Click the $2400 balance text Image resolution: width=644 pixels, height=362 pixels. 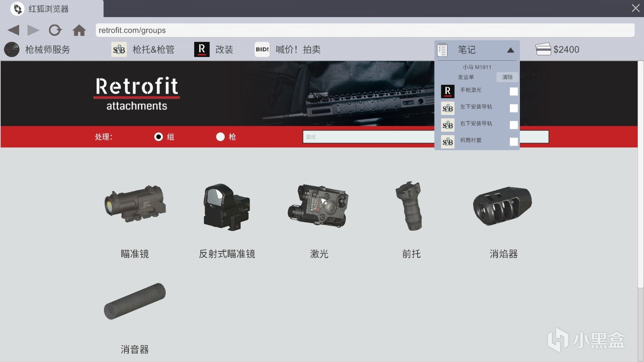tap(566, 50)
